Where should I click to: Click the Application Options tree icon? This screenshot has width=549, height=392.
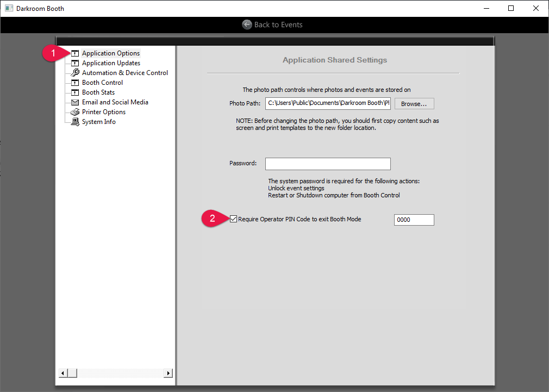pyautogui.click(x=75, y=53)
